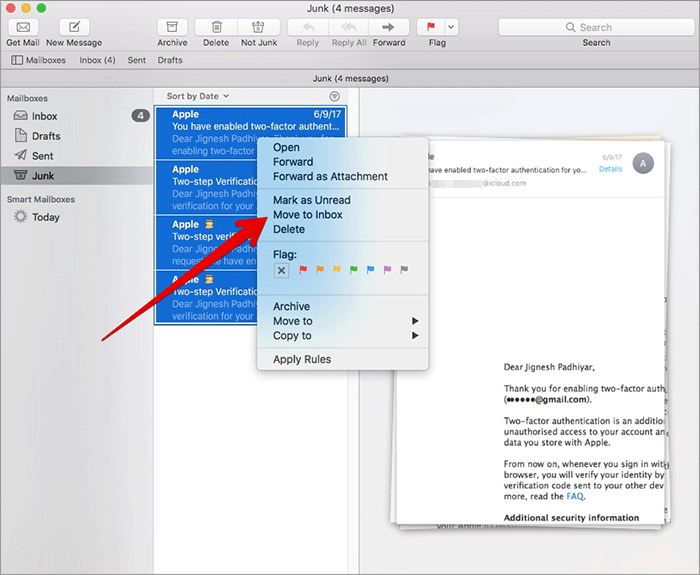Screen dimensions: 700x575
Task: Click the red Flag toolbar button
Action: tap(431, 27)
